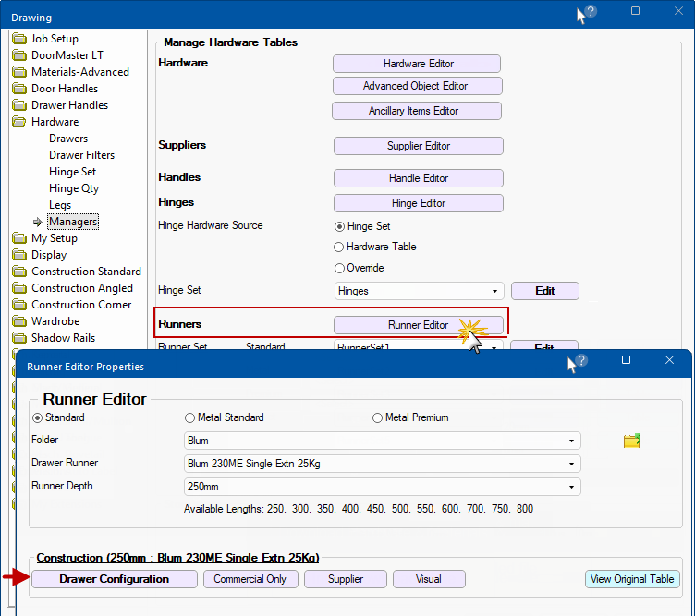Click the Shadow Rails label

[64, 338]
